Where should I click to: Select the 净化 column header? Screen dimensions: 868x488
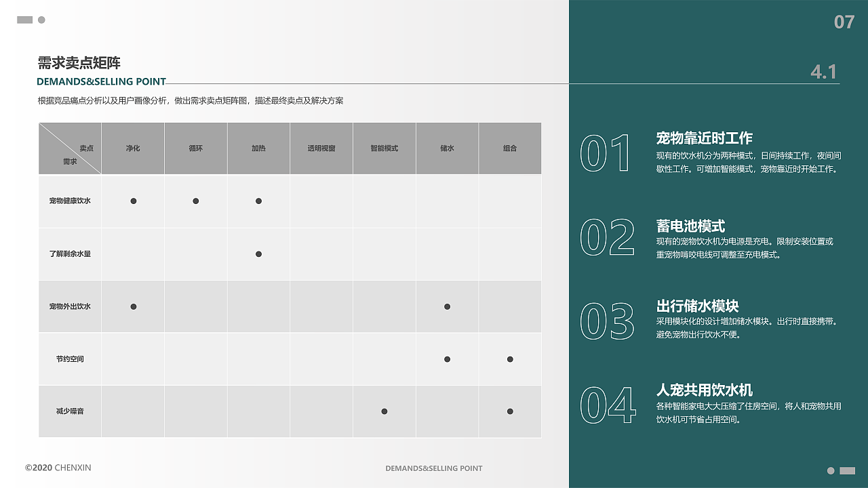(133, 148)
